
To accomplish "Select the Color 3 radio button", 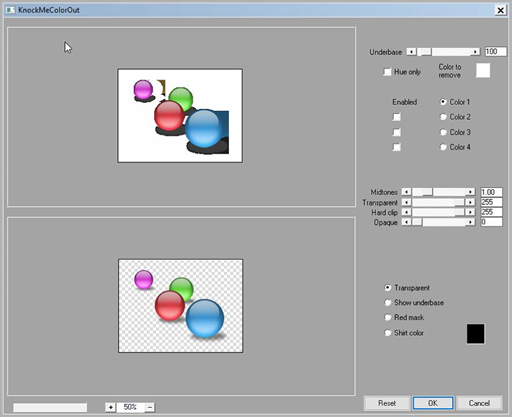I will (443, 132).
